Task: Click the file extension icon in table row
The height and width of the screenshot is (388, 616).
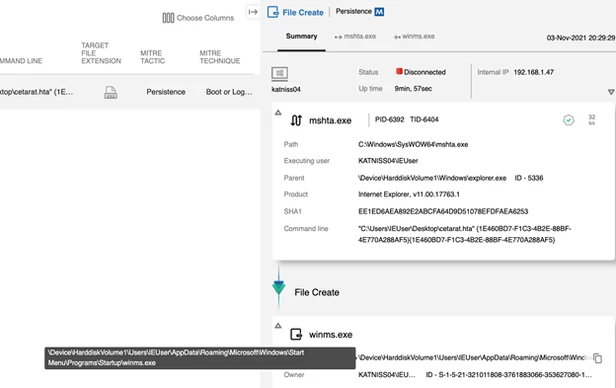Action: (x=111, y=92)
